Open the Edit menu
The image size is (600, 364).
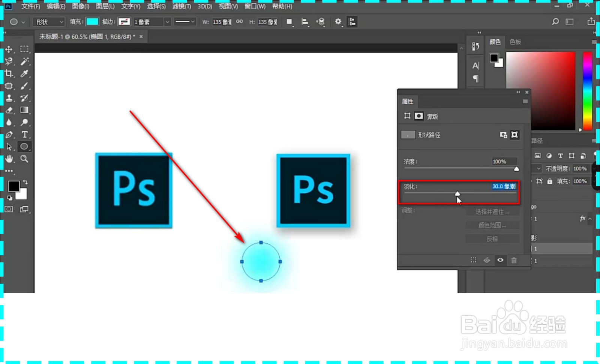56,6
